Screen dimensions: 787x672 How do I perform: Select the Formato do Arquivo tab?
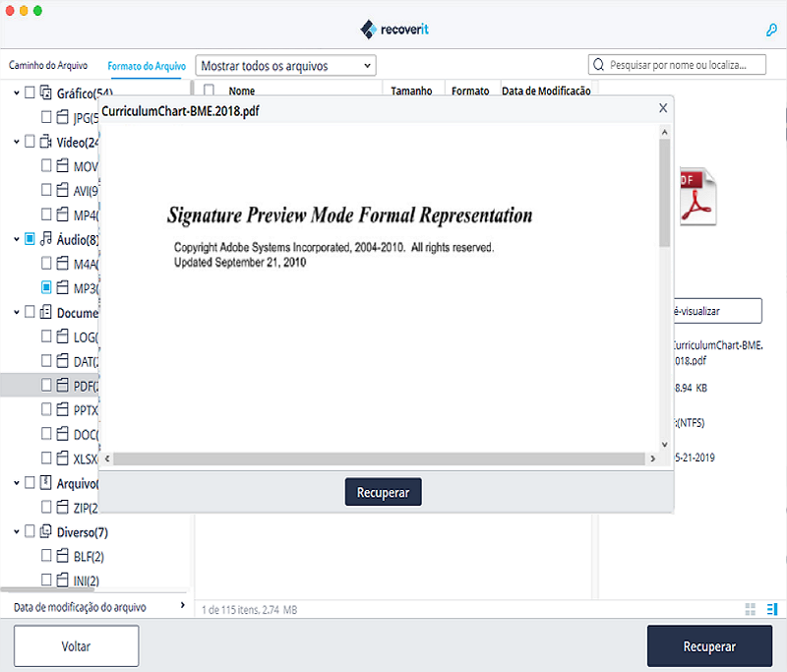(147, 66)
